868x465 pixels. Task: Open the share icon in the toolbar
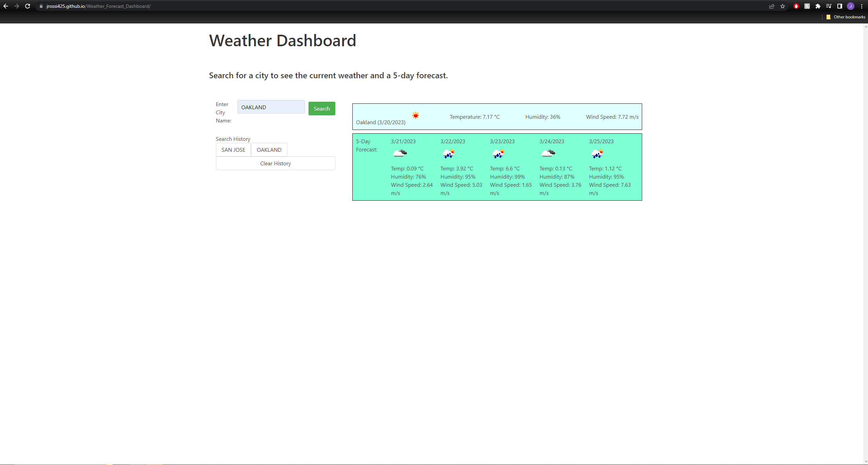point(771,6)
